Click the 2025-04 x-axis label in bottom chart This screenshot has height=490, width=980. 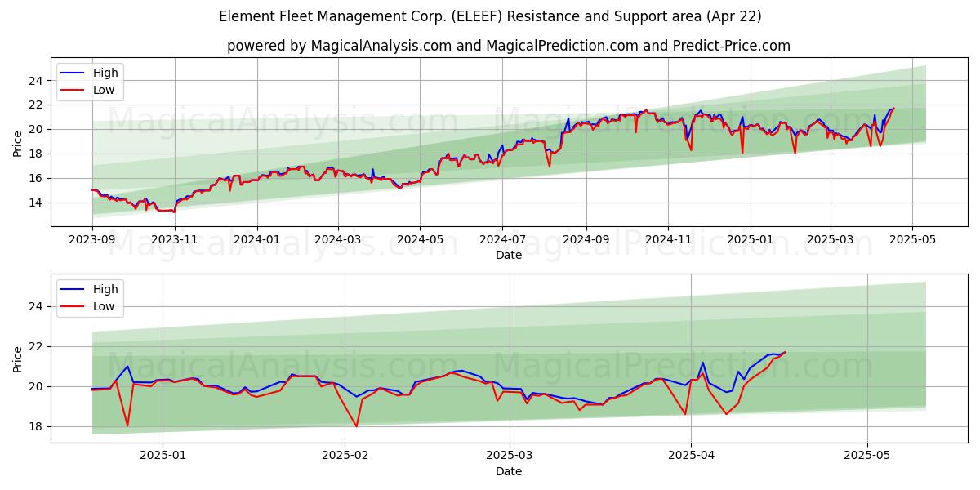(692, 457)
